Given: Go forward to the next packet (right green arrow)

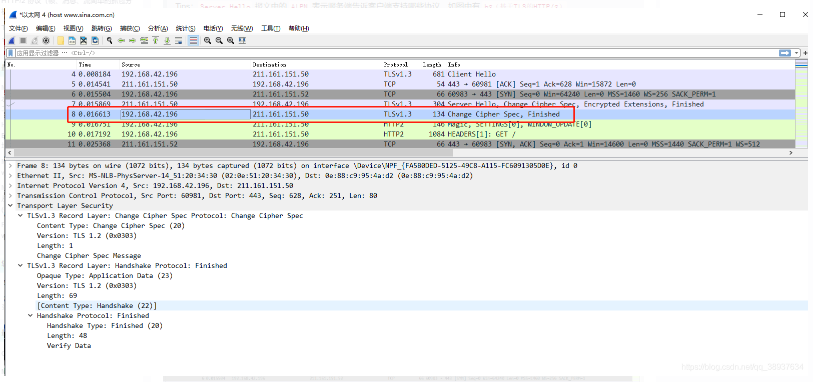Looking at the screenshot, I should point(132,40).
